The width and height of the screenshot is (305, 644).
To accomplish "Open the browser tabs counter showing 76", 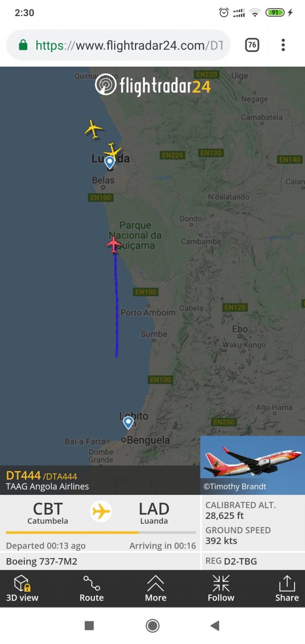I will [252, 45].
